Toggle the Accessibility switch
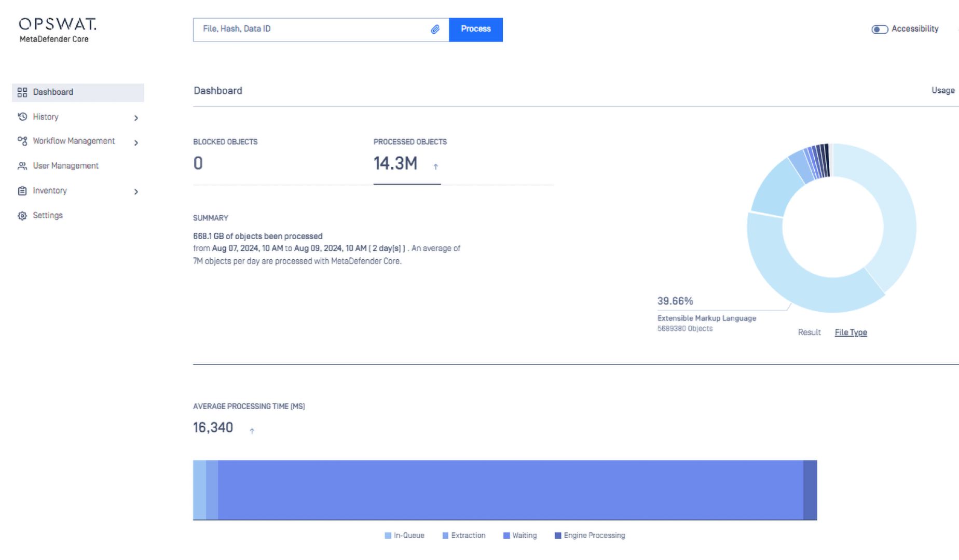Image resolution: width=959 pixels, height=560 pixels. (x=879, y=30)
